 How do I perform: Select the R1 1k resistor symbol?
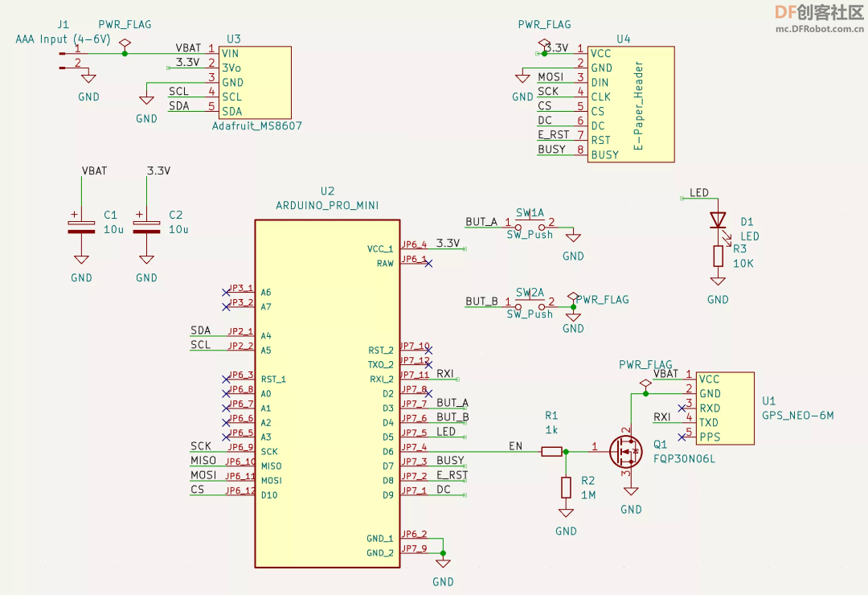tap(551, 452)
